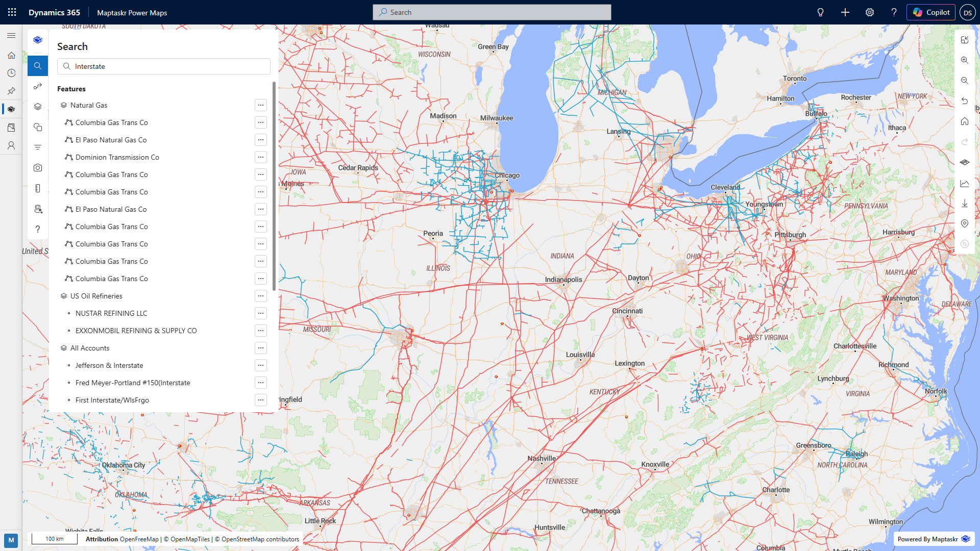Viewport: 980px width, 551px height.
Task: Select the Jefferson & Interstate account
Action: pyautogui.click(x=109, y=365)
